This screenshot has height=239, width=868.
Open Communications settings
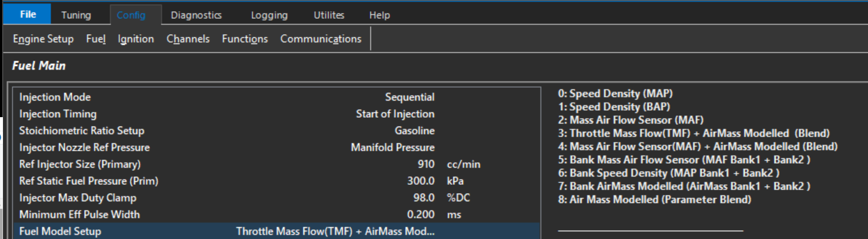(x=321, y=39)
